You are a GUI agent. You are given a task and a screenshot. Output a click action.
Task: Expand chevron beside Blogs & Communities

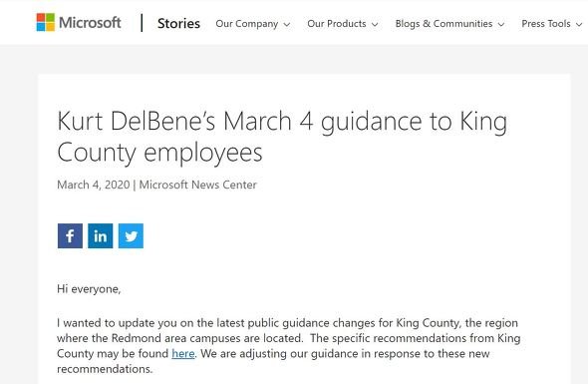point(501,24)
